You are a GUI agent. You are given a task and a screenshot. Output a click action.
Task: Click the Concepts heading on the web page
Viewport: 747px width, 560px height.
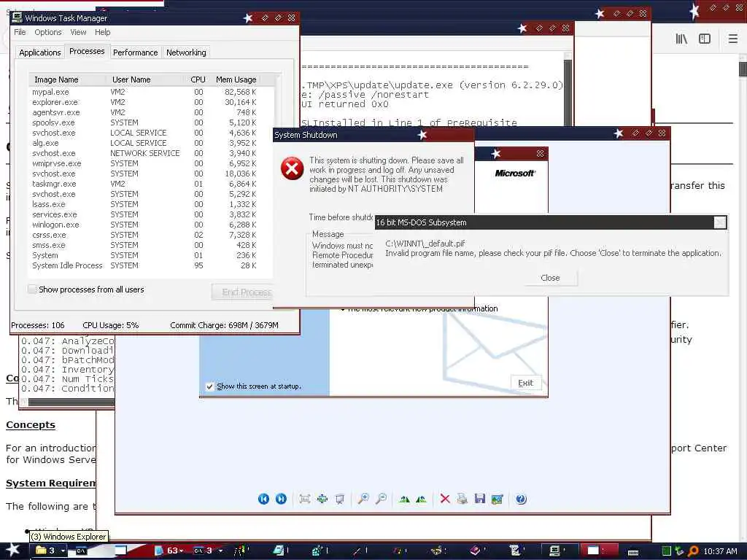[31, 425]
